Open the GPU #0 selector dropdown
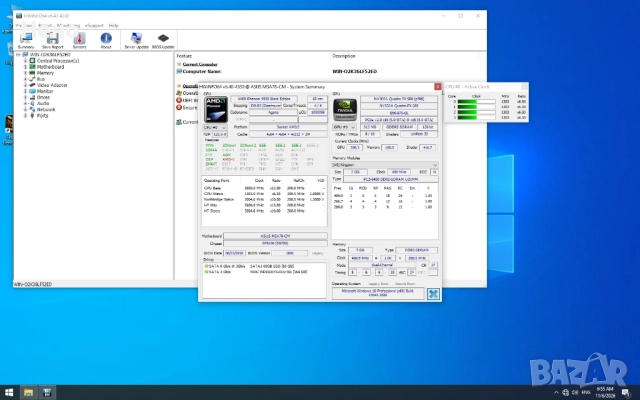The width and height of the screenshot is (640, 400). point(344,127)
